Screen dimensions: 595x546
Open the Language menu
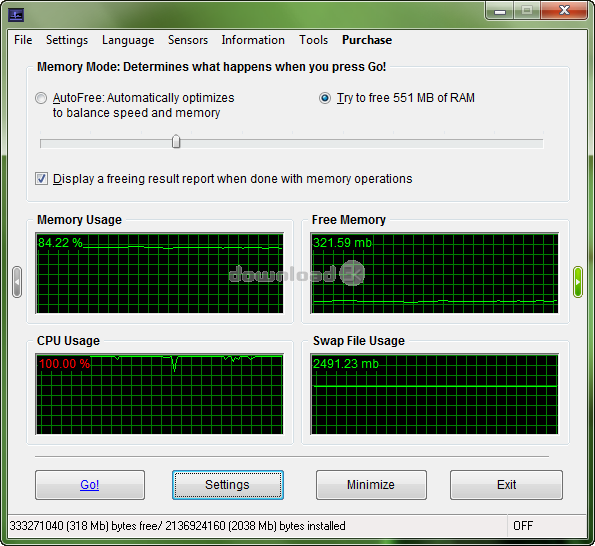point(128,40)
